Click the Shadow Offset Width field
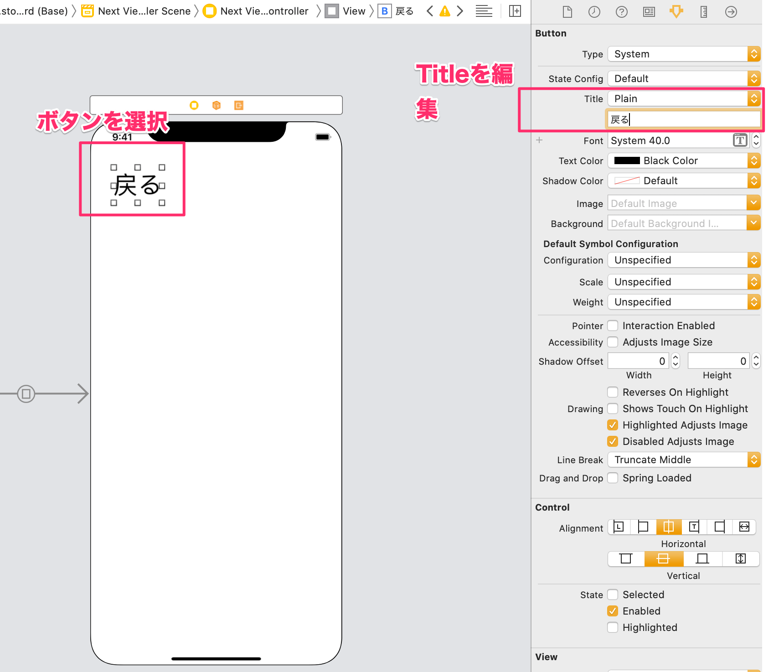The width and height of the screenshot is (784, 672). (638, 361)
